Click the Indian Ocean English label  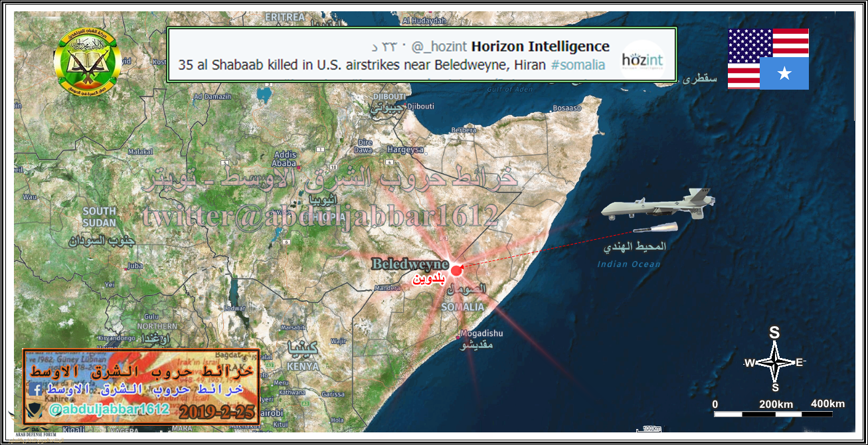click(x=629, y=264)
